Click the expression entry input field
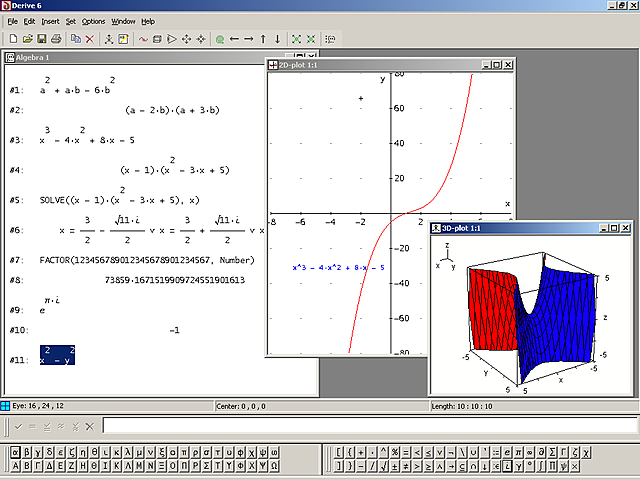The image size is (640, 480). pos(370,425)
